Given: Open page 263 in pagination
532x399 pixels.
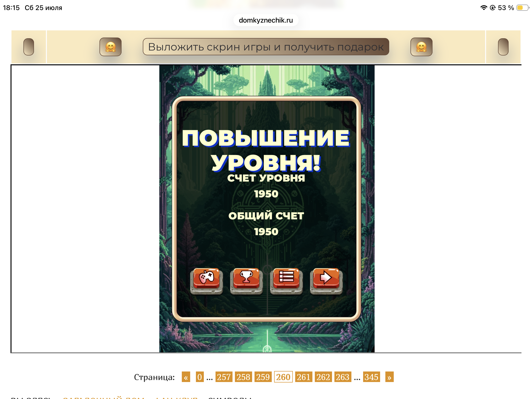Looking at the screenshot, I should 343,377.
